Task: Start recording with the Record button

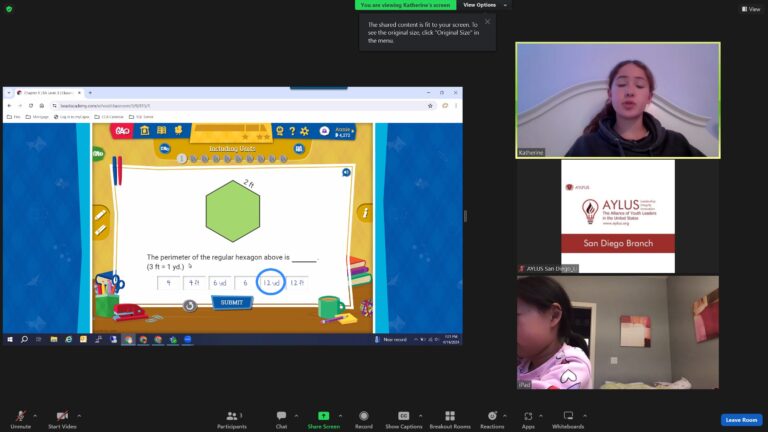Action: pyautogui.click(x=363, y=419)
